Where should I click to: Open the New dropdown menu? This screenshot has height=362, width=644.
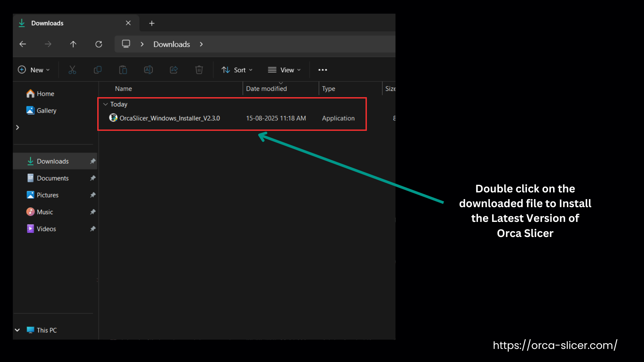34,70
